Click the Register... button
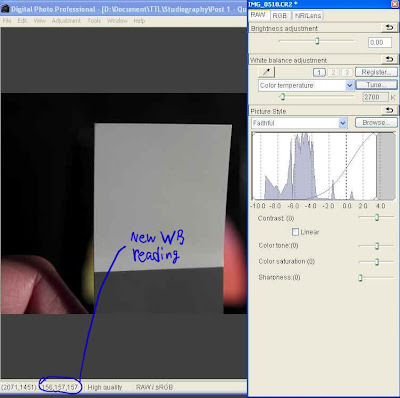This screenshot has width=400, height=398. point(376,72)
